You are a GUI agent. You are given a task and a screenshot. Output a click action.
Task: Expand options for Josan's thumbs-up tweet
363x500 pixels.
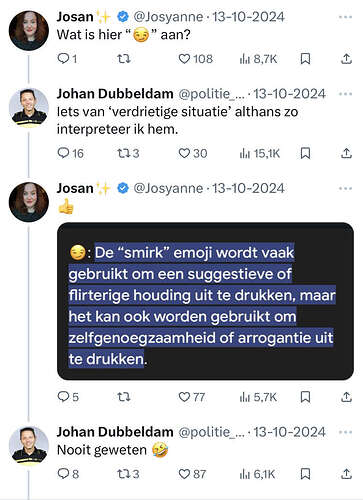pyautogui.click(x=345, y=189)
